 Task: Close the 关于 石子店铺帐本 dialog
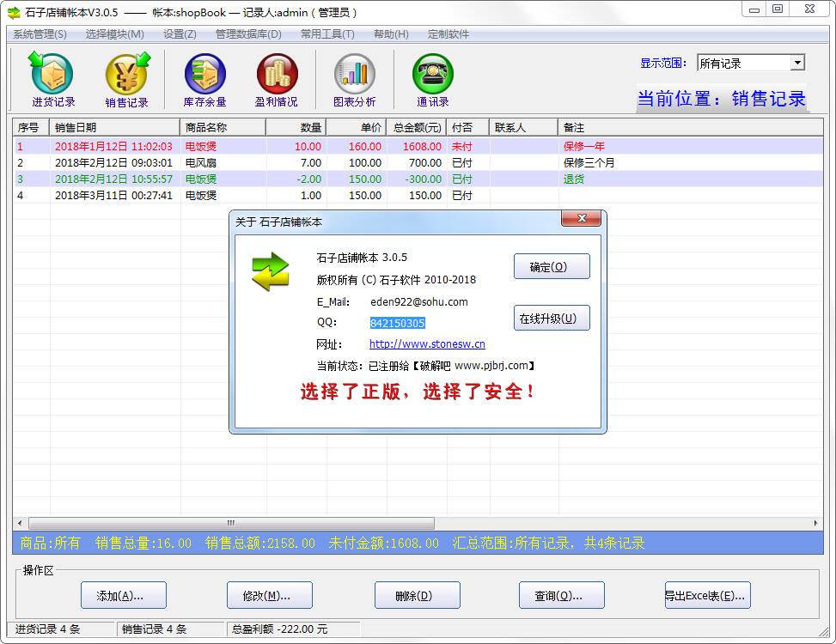581,218
